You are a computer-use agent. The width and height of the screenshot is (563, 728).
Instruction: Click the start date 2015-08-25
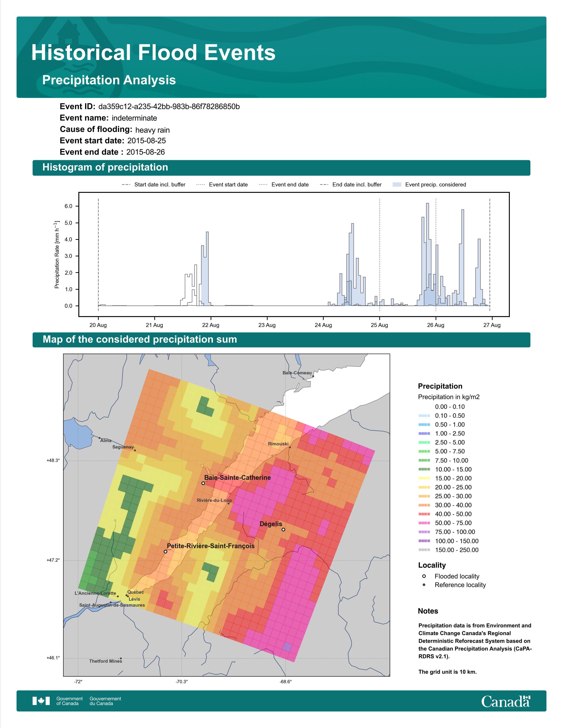pos(146,141)
